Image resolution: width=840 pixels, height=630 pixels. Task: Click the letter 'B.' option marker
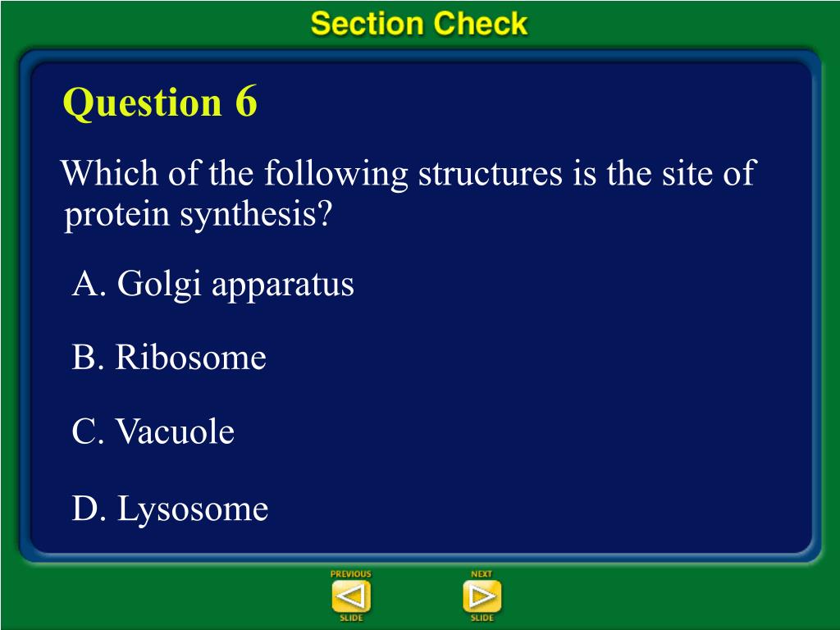pyautogui.click(x=88, y=357)
